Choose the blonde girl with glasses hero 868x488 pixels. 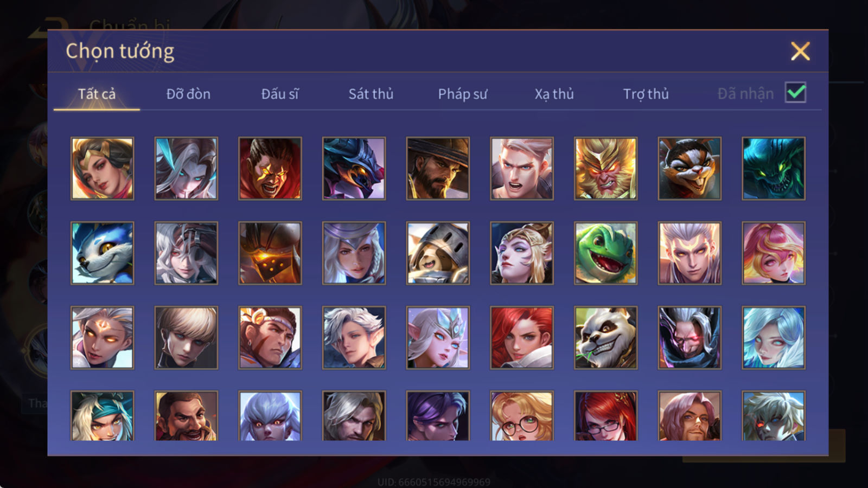point(522,415)
